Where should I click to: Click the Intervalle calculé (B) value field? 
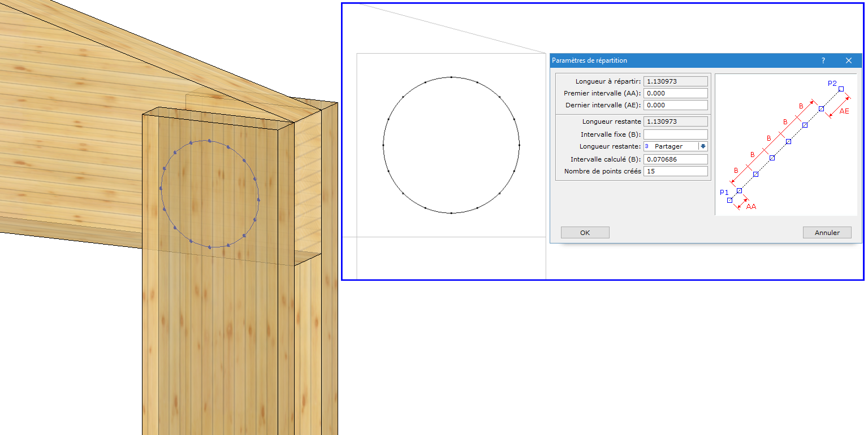point(675,159)
